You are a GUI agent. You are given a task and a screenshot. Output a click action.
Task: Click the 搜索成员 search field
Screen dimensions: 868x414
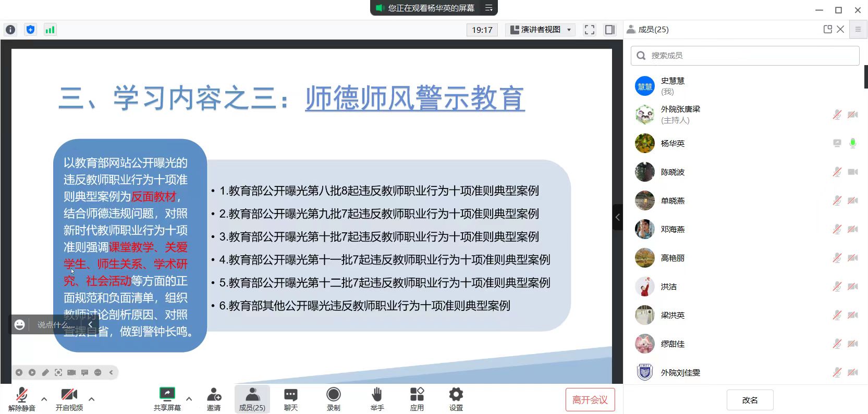745,56
